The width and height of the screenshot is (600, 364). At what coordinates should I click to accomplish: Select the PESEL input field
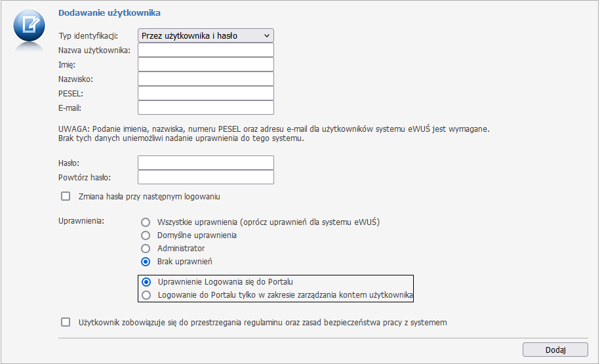tap(205, 93)
